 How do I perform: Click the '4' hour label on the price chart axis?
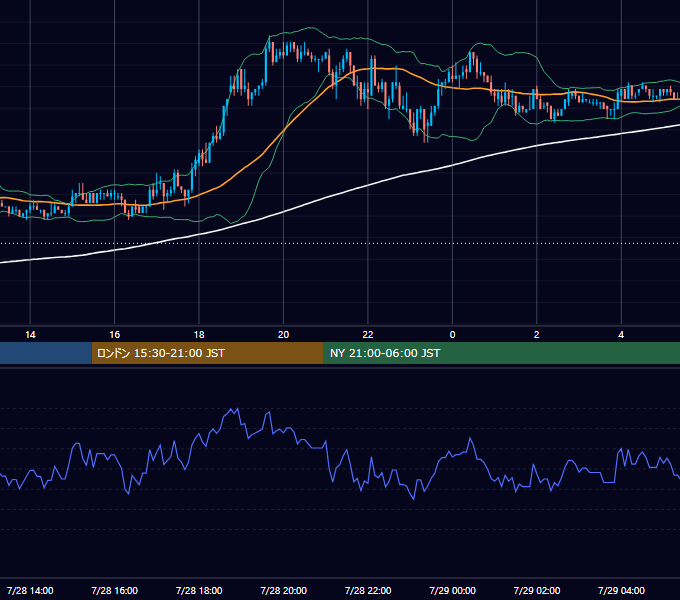point(621,335)
